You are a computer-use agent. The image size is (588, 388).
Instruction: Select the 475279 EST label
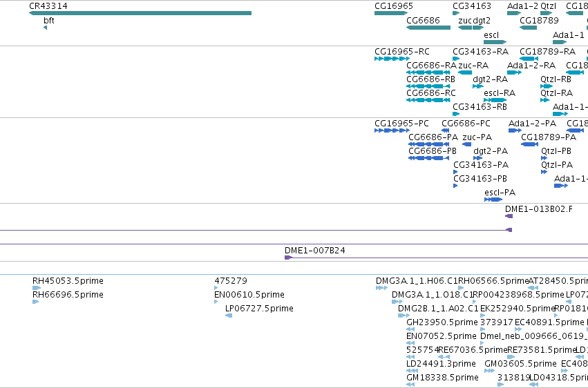coord(231,281)
